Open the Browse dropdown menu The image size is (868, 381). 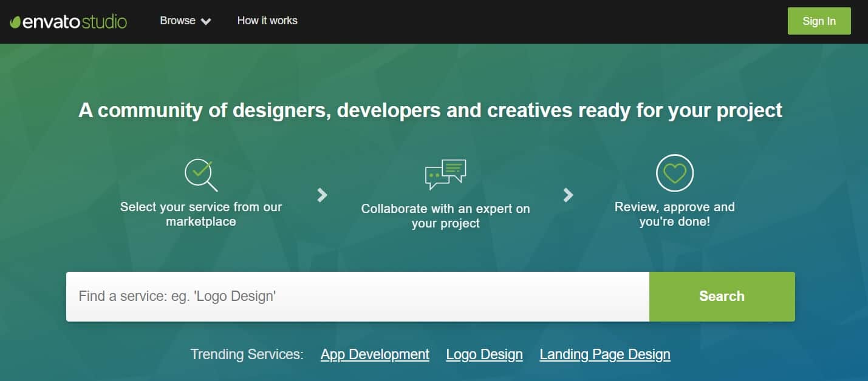tap(185, 21)
